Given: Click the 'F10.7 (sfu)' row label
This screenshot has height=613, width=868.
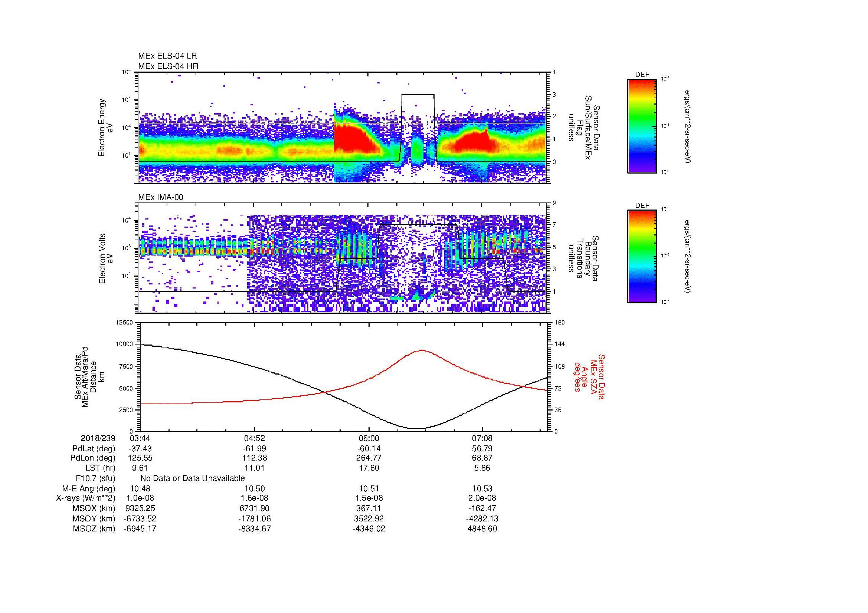Looking at the screenshot, I should click(x=95, y=479).
